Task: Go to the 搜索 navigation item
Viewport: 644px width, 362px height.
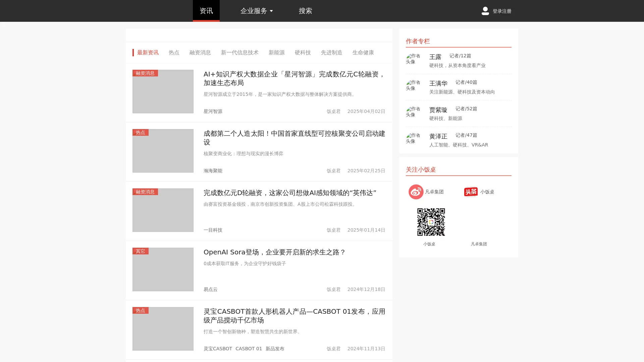Action: pyautogui.click(x=305, y=11)
